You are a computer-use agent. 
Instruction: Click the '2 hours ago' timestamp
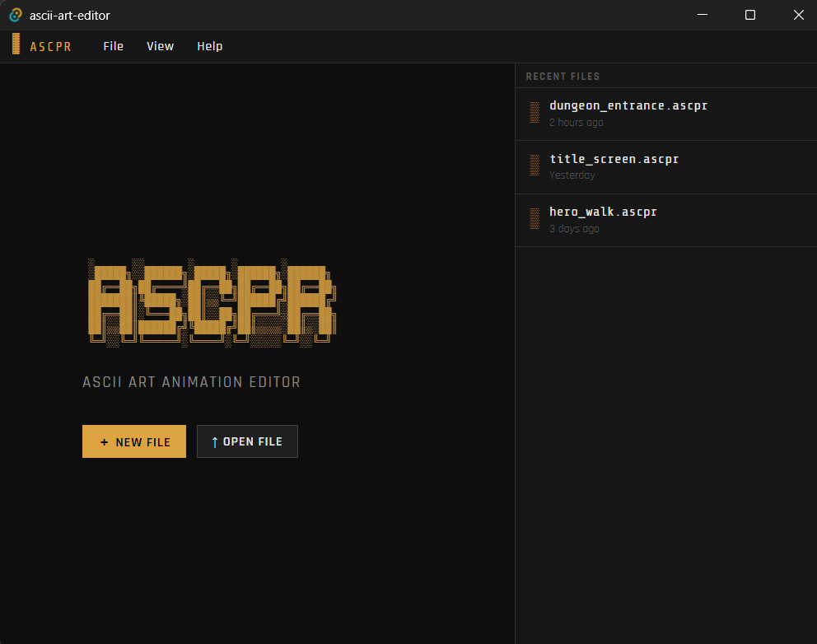click(577, 123)
